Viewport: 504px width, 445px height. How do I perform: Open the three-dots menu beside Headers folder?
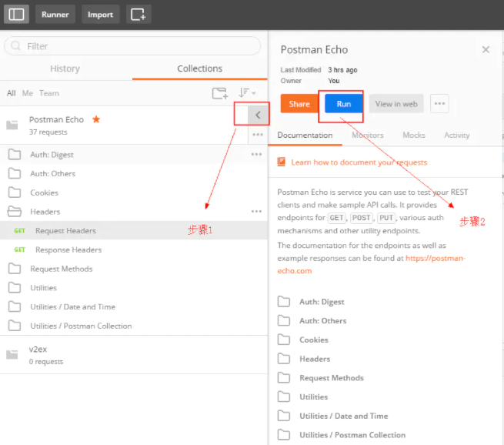256,211
